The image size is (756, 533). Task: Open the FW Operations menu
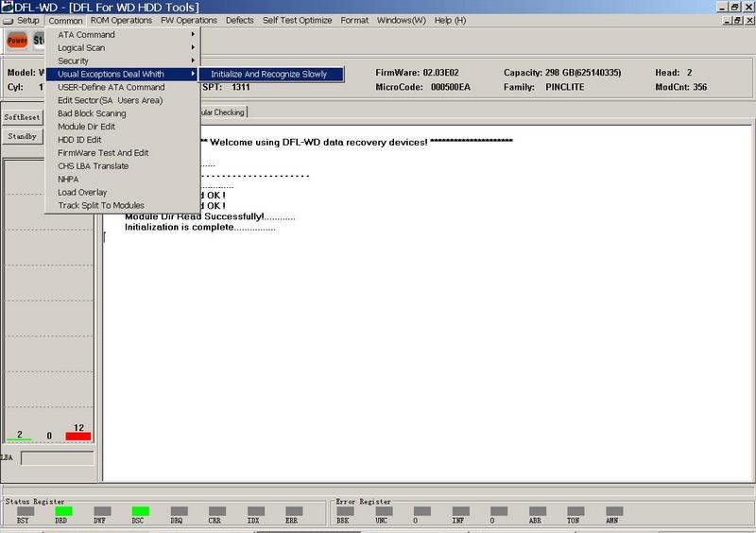(188, 20)
